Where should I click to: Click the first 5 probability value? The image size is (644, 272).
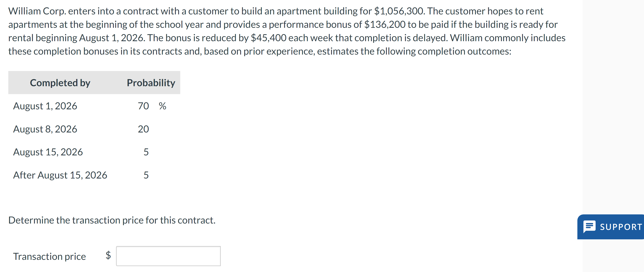(146, 152)
